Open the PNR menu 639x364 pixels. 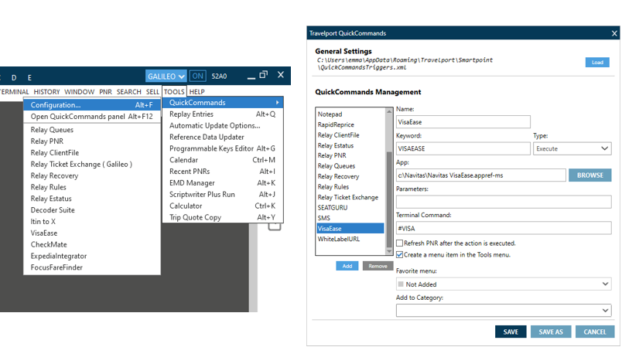pyautogui.click(x=105, y=92)
